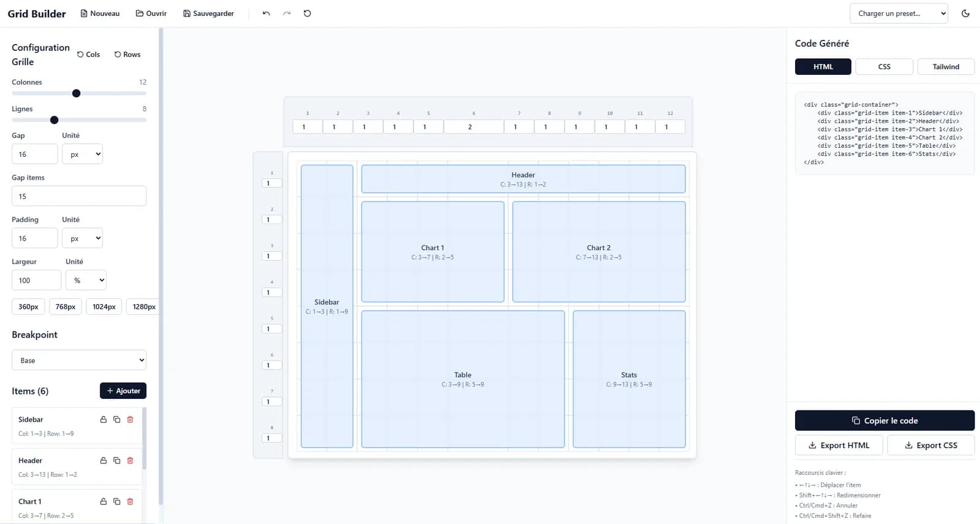The width and height of the screenshot is (980, 524).
Task: Click the Export HTML button
Action: pos(839,446)
